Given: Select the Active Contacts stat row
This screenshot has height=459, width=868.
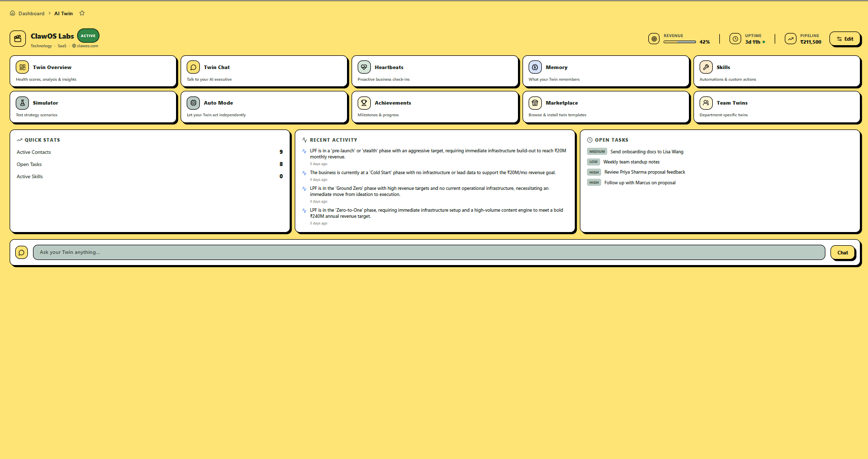Looking at the screenshot, I should click(150, 152).
